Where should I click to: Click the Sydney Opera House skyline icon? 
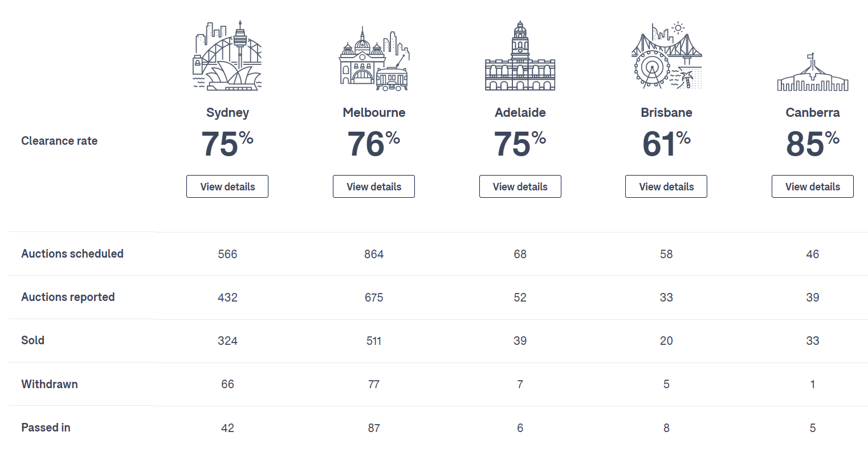(227, 56)
